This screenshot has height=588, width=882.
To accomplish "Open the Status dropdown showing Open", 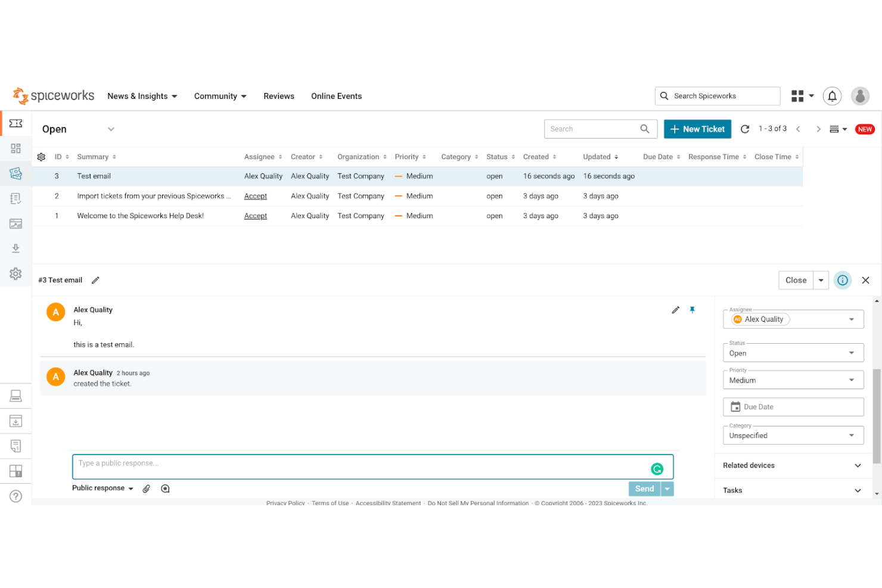I will pyautogui.click(x=793, y=353).
